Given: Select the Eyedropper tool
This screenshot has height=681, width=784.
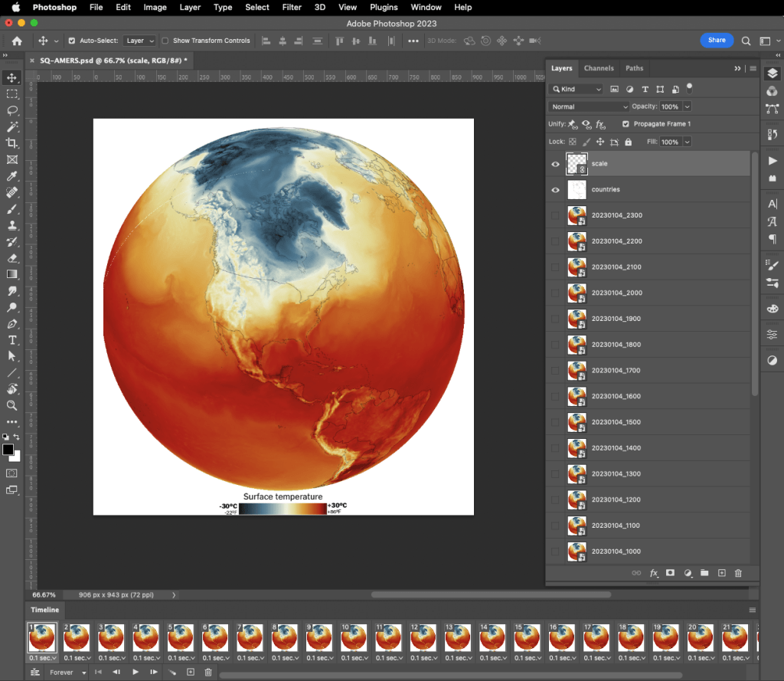Looking at the screenshot, I should point(12,176).
